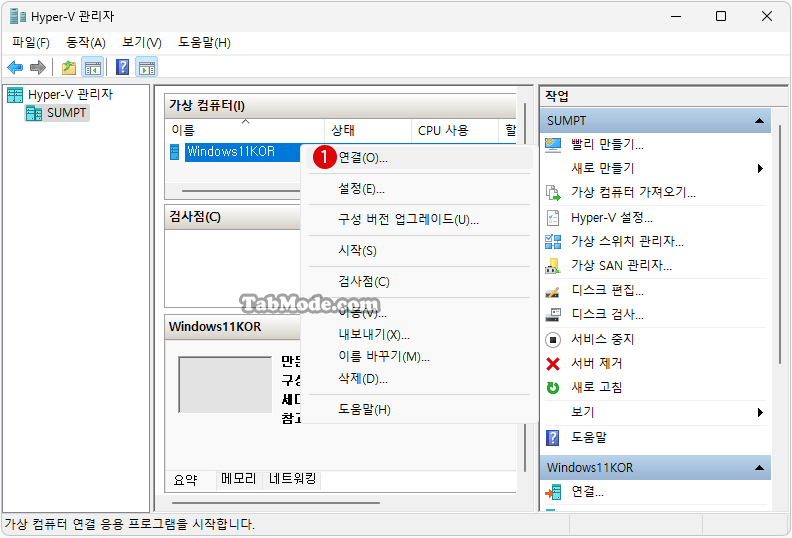This screenshot has height=538, width=792.
Task: Click 가상 스위치 관리자... action link
Action: 627,242
